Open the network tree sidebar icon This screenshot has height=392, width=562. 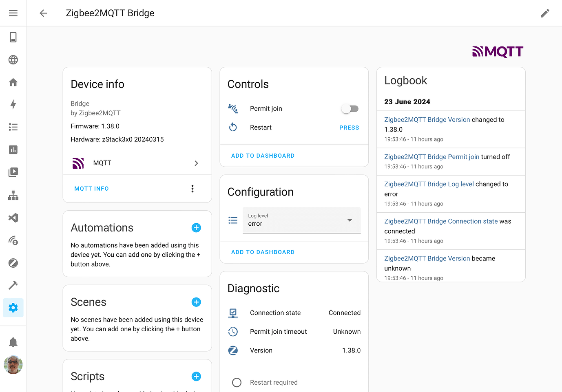click(x=13, y=195)
